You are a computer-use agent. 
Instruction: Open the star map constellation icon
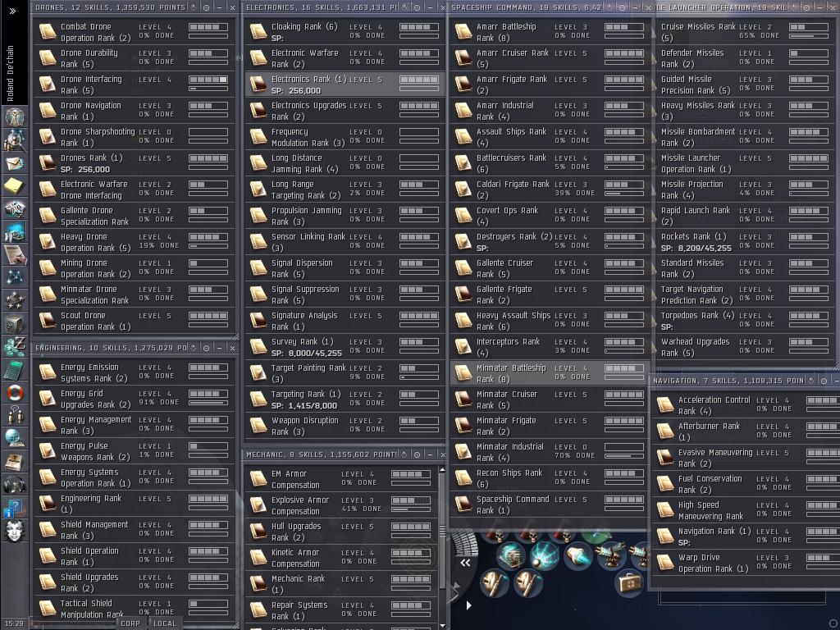tap(15, 277)
